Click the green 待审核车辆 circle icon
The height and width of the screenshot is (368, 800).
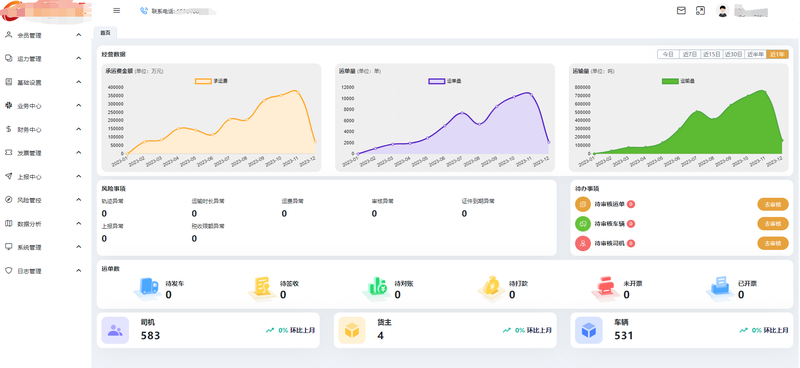583,224
